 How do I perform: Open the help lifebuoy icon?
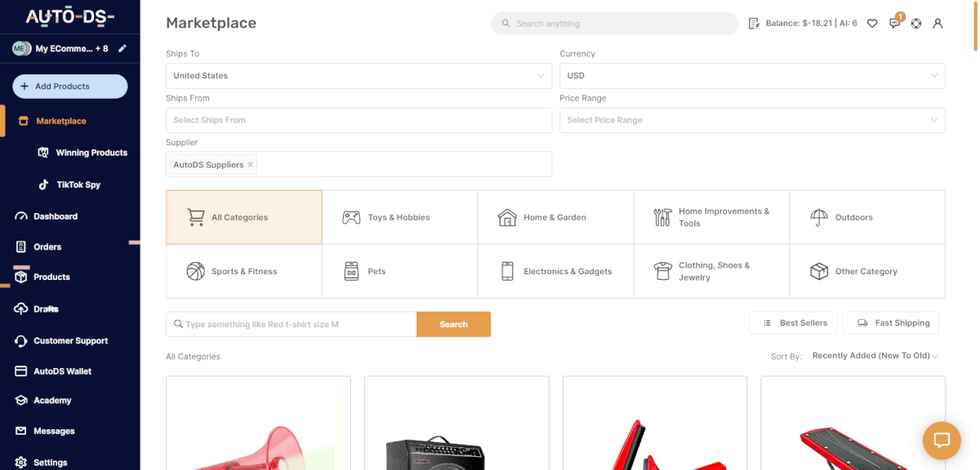[x=916, y=24]
